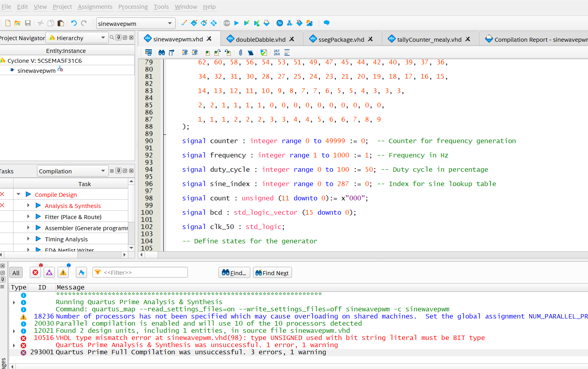
Task: Toggle line number display with 267/268 icon
Action: pos(277,52)
